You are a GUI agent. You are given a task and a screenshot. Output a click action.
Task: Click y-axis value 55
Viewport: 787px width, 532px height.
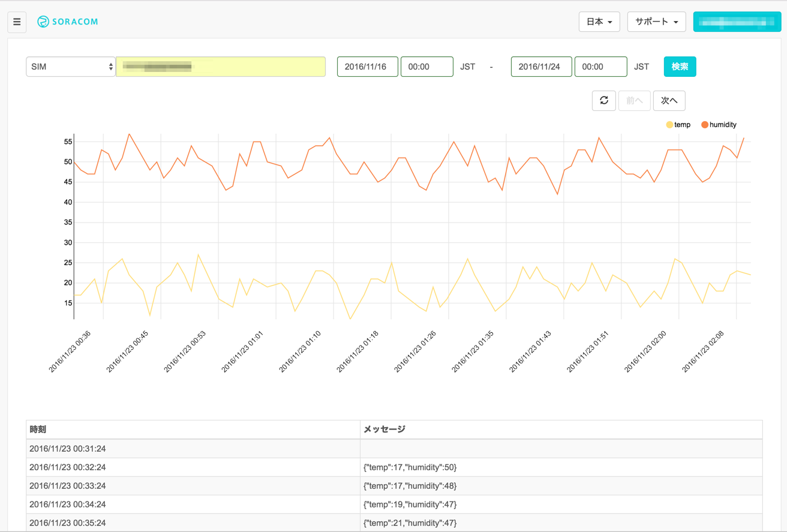(x=68, y=142)
